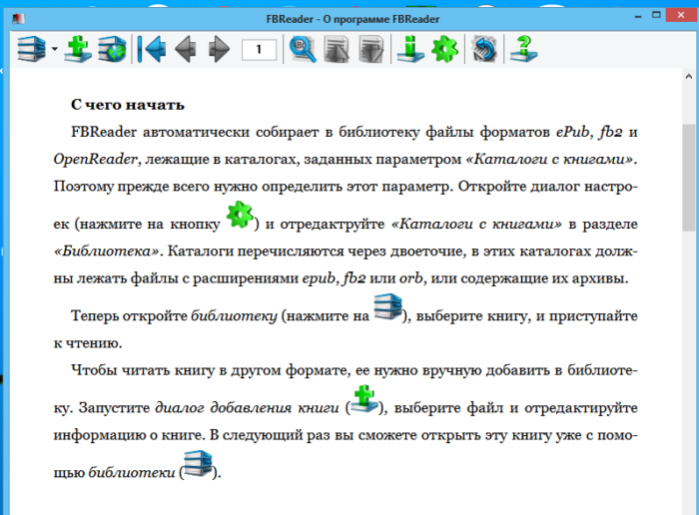
Task: Show book information icon
Action: [x=410, y=49]
